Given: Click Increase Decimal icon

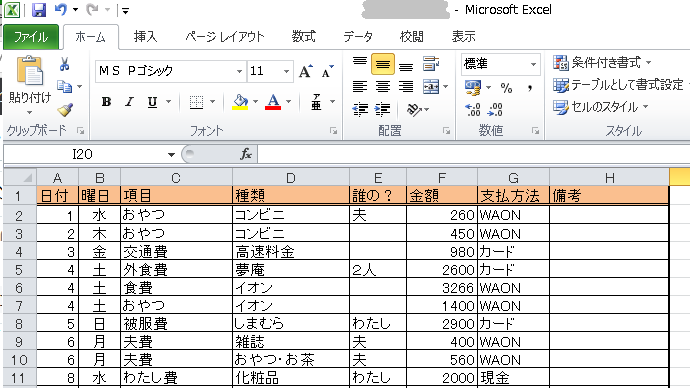Looking at the screenshot, I should (473, 109).
